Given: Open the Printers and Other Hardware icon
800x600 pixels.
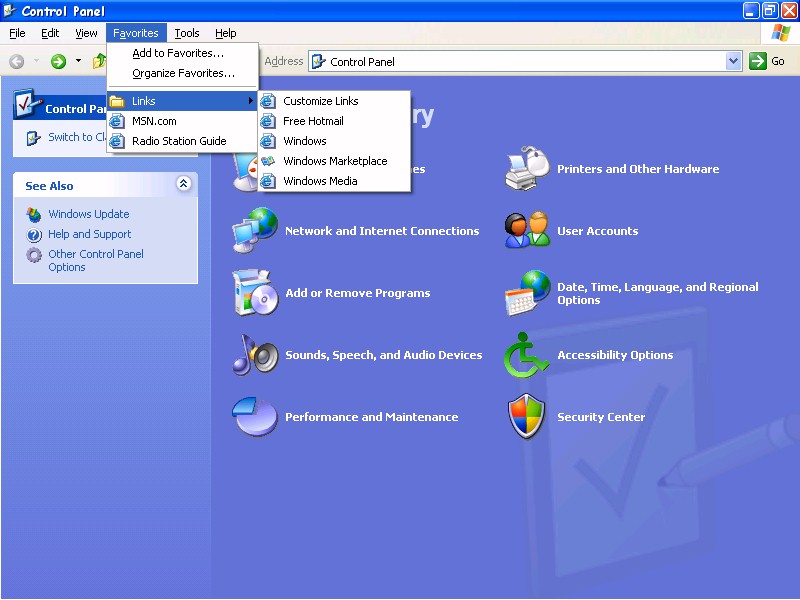Looking at the screenshot, I should 527,169.
